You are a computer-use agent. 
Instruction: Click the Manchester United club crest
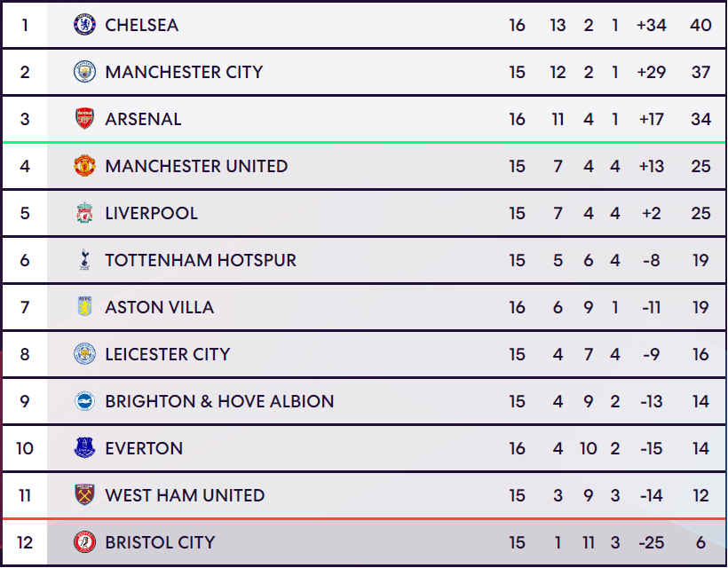click(x=84, y=166)
